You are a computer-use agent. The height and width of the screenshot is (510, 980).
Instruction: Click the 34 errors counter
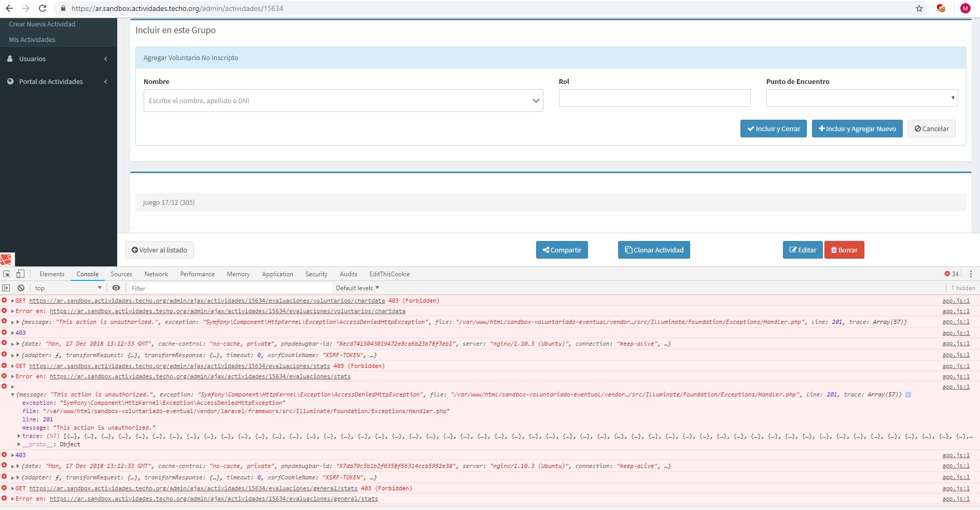pos(951,274)
